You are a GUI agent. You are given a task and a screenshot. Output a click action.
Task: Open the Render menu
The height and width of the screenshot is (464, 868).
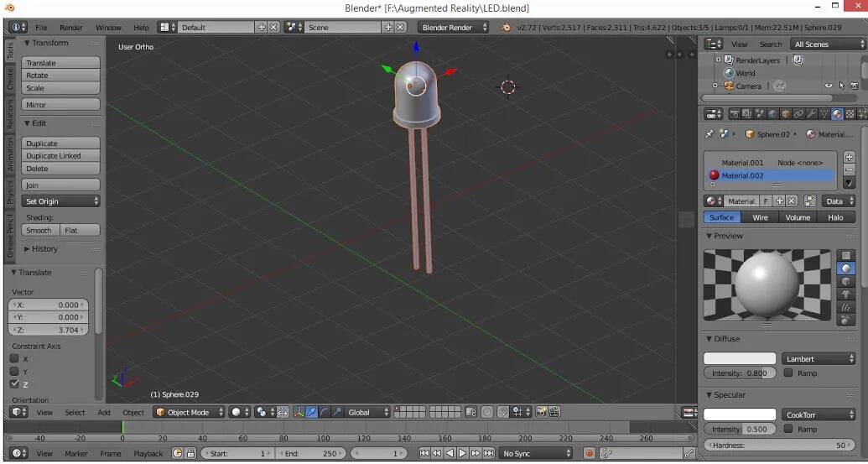point(70,27)
